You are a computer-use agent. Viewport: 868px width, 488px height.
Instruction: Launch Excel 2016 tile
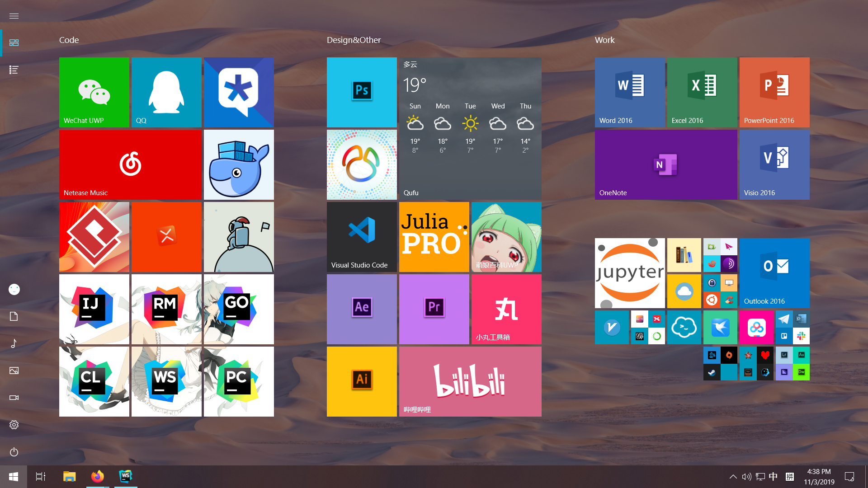click(702, 92)
